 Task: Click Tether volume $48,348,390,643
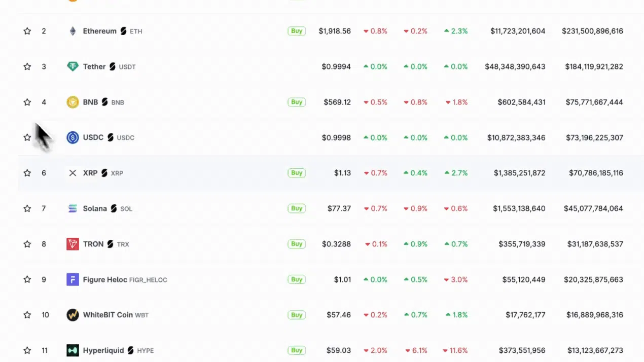[515, 66]
